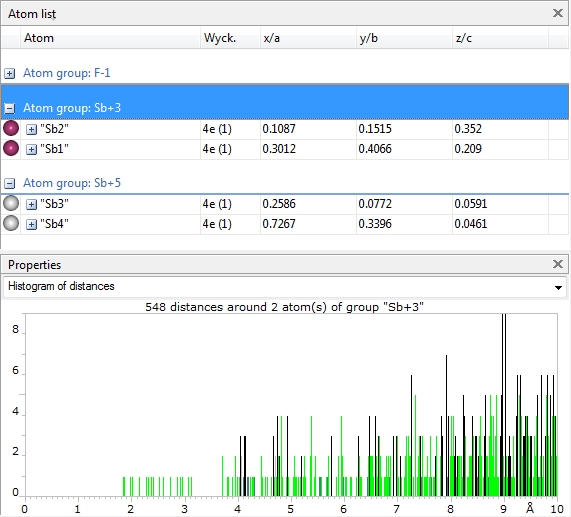Click the y/b column header
The height and width of the screenshot is (517, 571).
click(404, 38)
